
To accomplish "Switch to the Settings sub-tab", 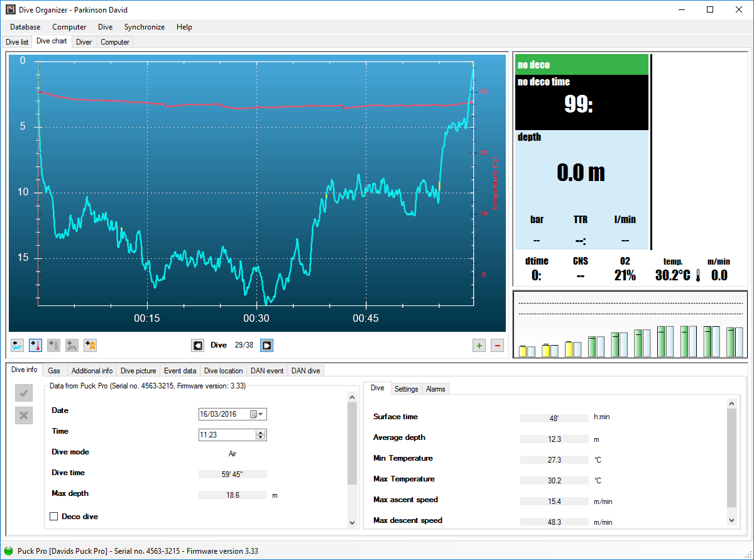I will [x=406, y=389].
